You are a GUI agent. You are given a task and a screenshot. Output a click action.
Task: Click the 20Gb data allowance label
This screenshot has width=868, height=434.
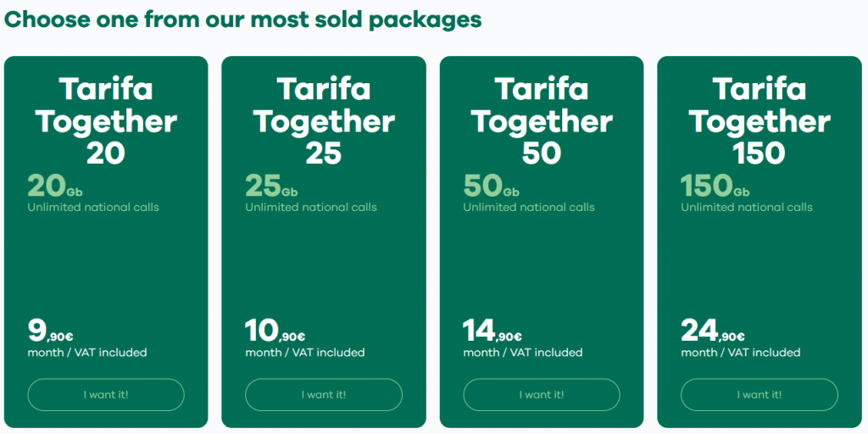tap(55, 186)
